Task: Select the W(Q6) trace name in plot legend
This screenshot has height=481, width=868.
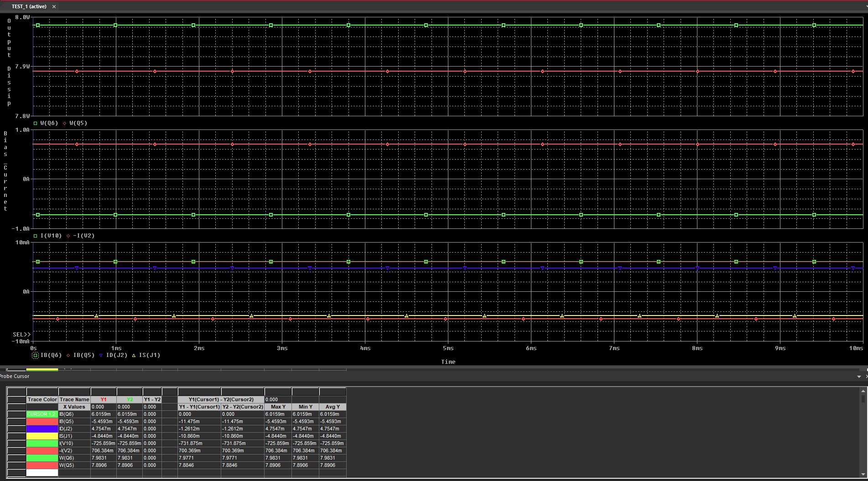Action: point(49,123)
